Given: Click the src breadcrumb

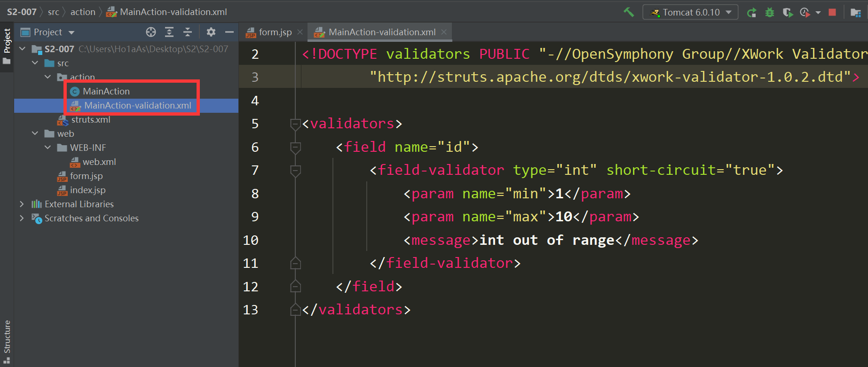Looking at the screenshot, I should pos(54,12).
